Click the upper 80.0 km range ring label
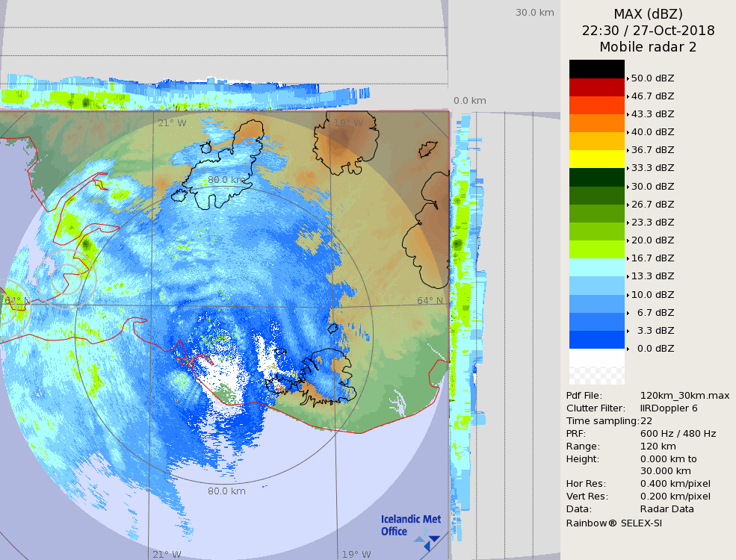 [226, 180]
